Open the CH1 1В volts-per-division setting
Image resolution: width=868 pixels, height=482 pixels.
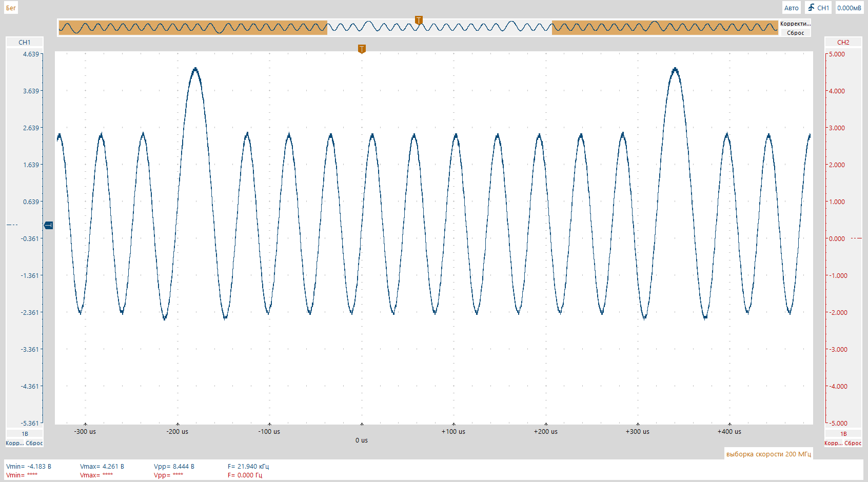coord(25,434)
